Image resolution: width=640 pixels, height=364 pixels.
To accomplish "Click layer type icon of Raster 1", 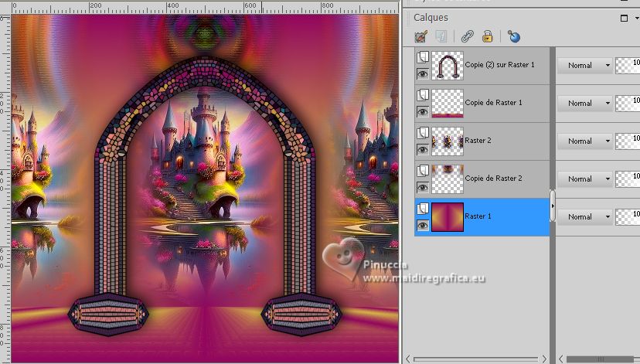I will [x=423, y=209].
